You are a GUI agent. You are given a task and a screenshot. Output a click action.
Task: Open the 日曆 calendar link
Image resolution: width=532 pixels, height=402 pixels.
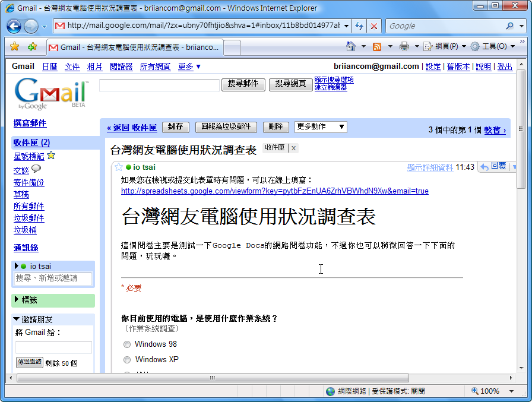tap(49, 67)
